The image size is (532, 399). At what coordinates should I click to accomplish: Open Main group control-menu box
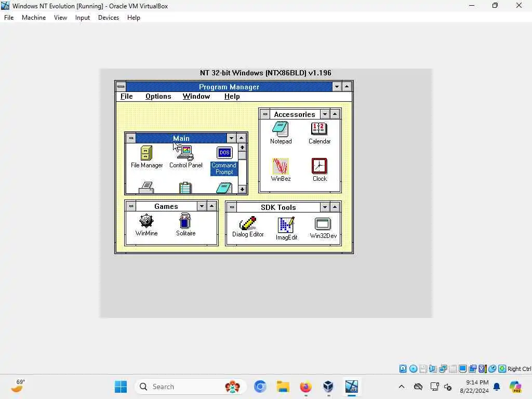(x=131, y=138)
